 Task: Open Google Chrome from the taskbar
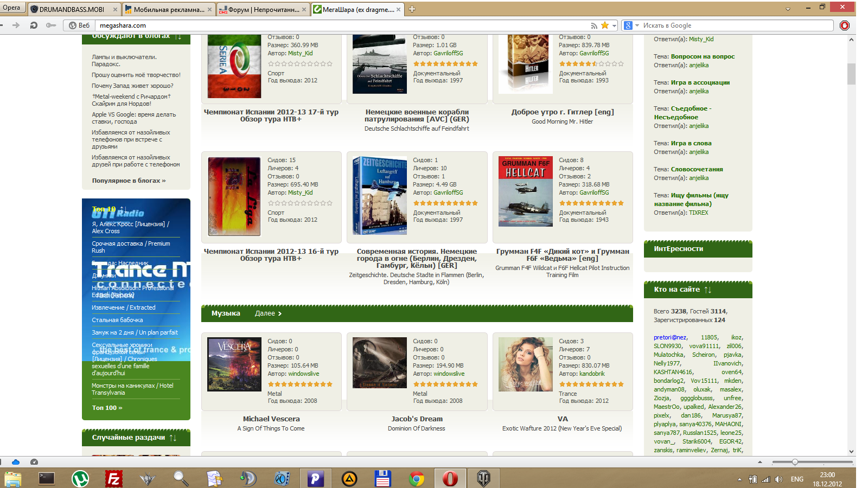(417, 479)
